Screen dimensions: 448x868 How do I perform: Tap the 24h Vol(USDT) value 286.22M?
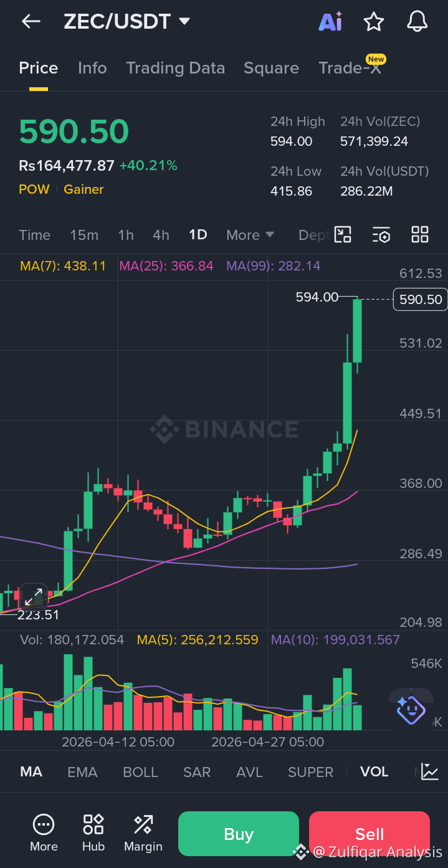click(366, 191)
